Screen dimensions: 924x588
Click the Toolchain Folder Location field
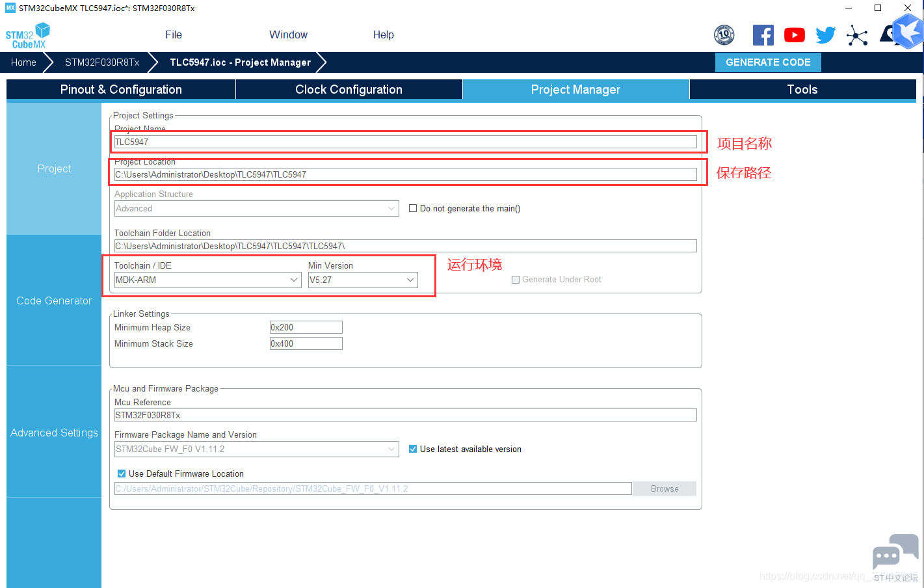coord(406,246)
